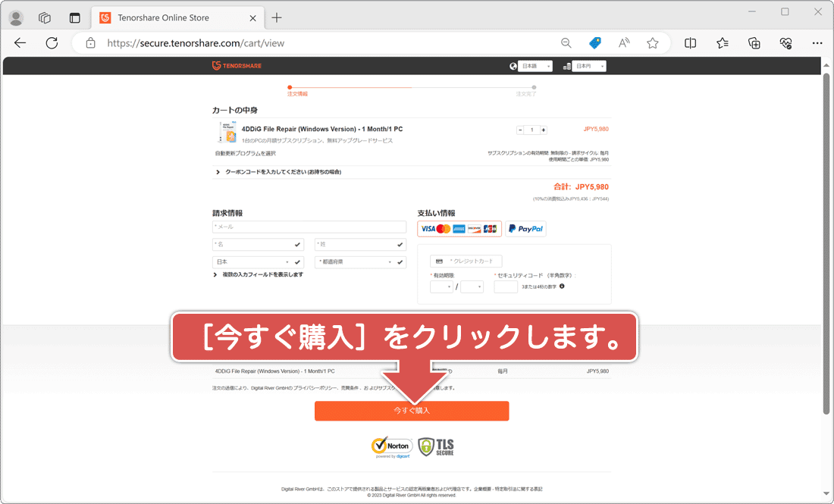Click the favorites star in the address bar
Viewport: 834px width, 504px height.
[652, 43]
